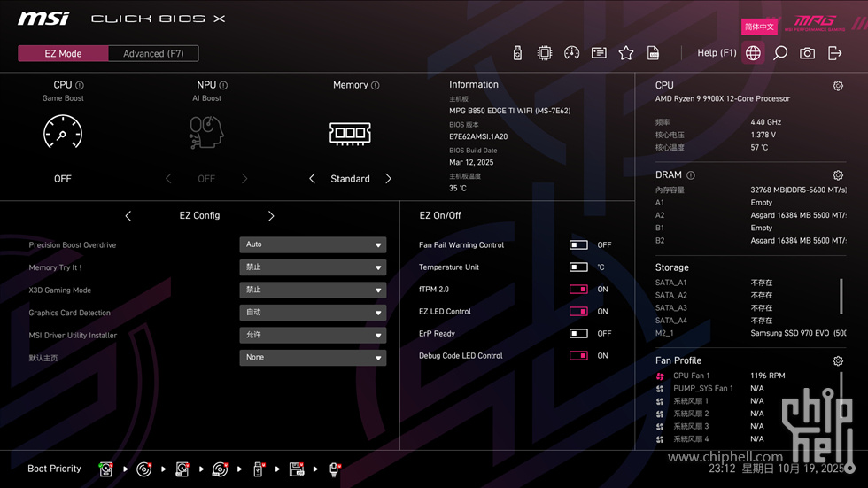Viewport: 868px width, 488px height.
Task: Click the Game Boost speedometer icon
Action: tap(63, 133)
